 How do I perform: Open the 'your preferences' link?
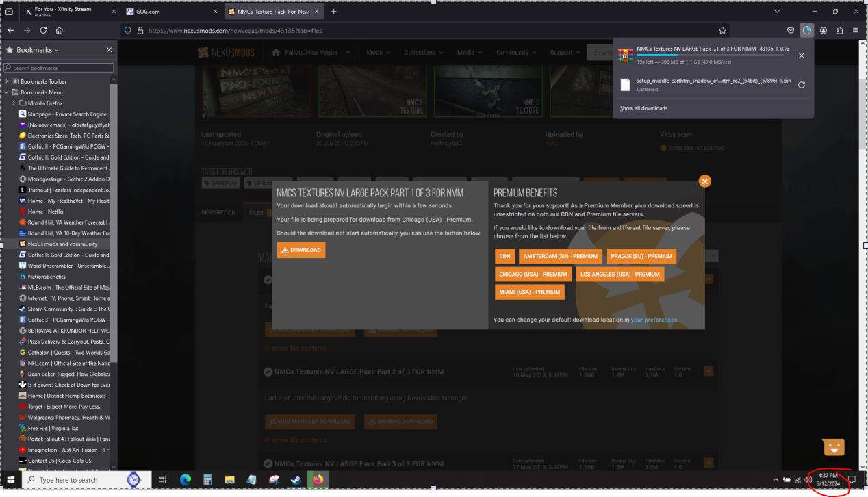pos(654,320)
